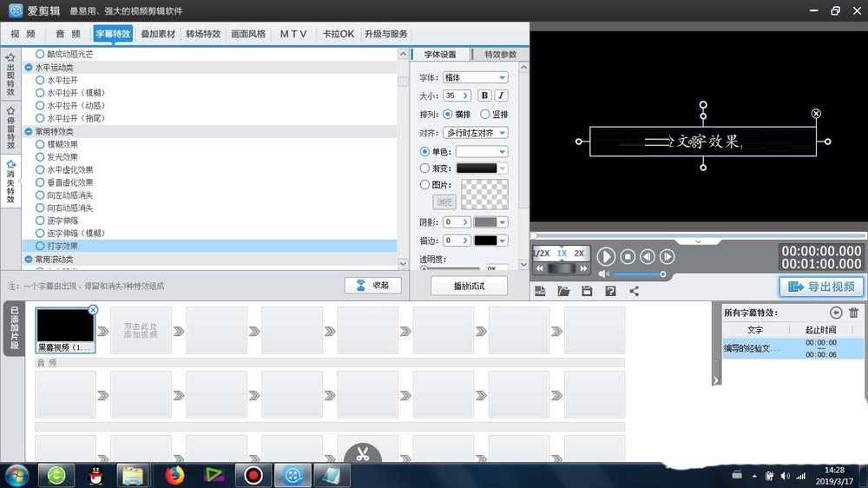Click the scissors cut icon on the timeline

pos(363,453)
